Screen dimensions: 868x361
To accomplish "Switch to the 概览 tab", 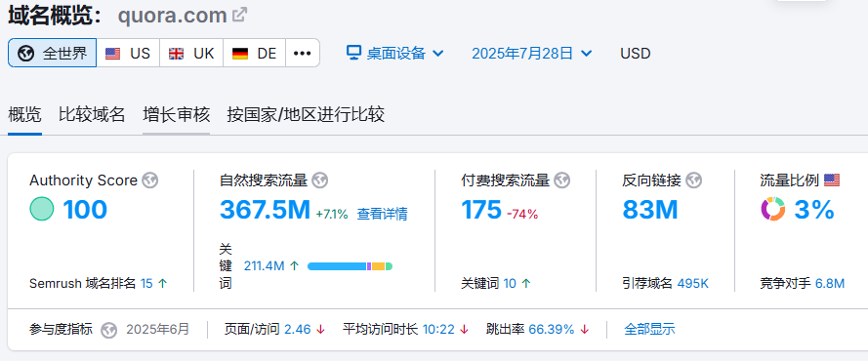I will tap(24, 115).
